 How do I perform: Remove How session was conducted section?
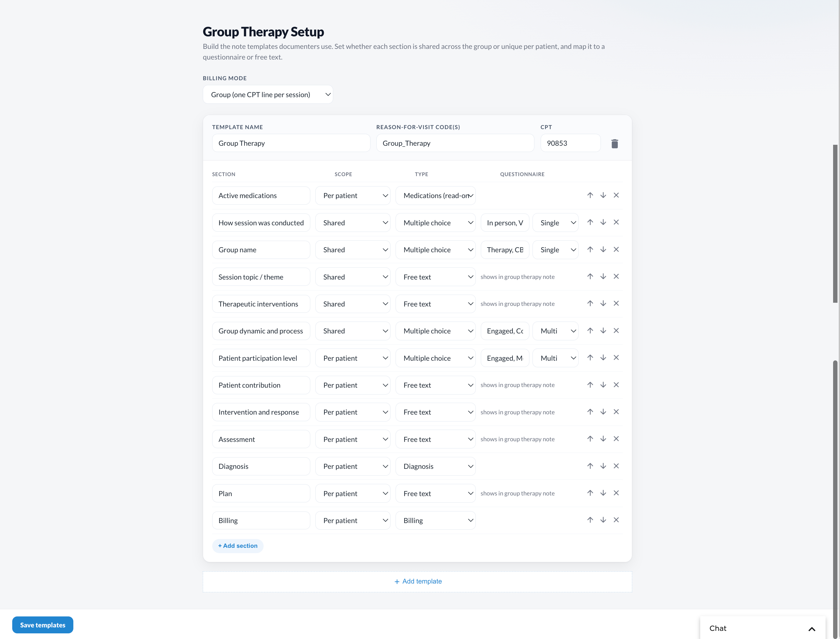pyautogui.click(x=616, y=222)
